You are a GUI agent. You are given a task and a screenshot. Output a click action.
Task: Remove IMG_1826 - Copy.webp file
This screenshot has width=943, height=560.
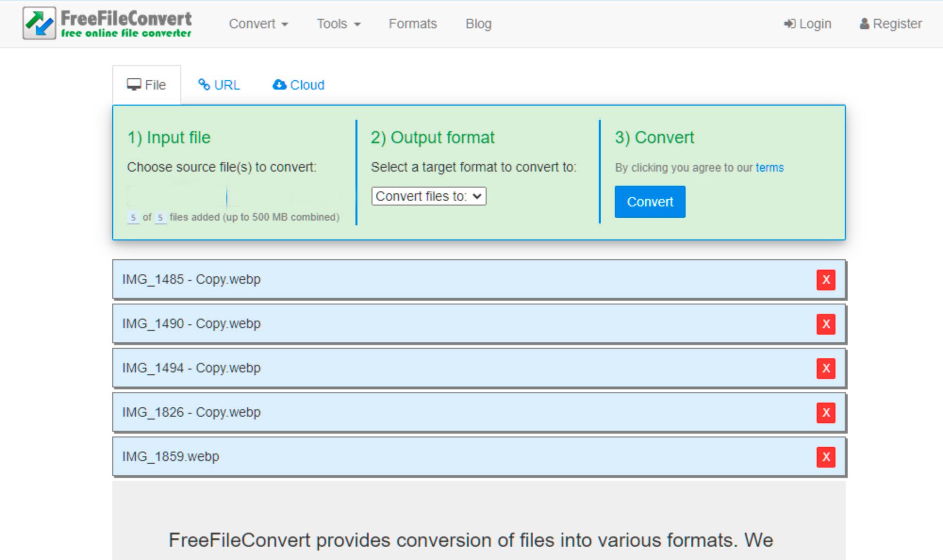826,412
